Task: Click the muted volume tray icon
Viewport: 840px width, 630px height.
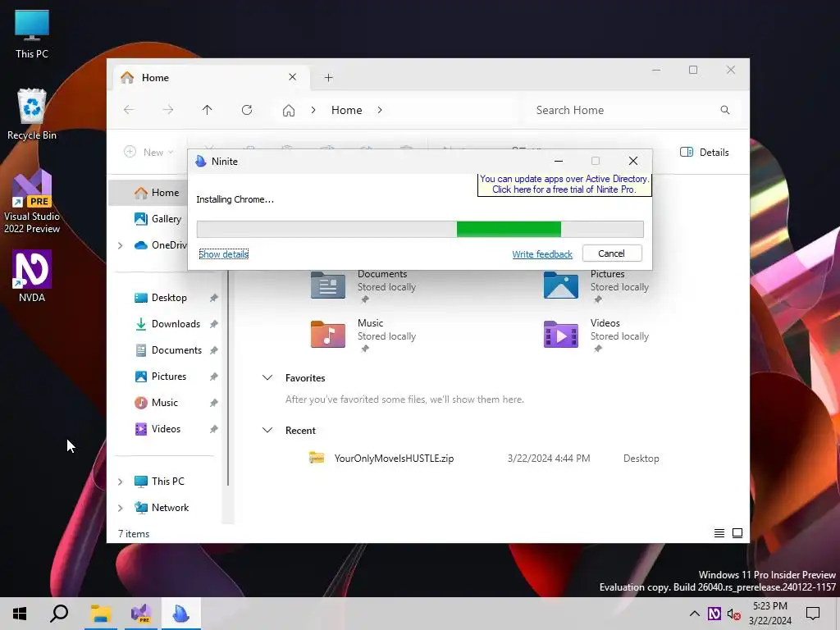Action: (734, 614)
